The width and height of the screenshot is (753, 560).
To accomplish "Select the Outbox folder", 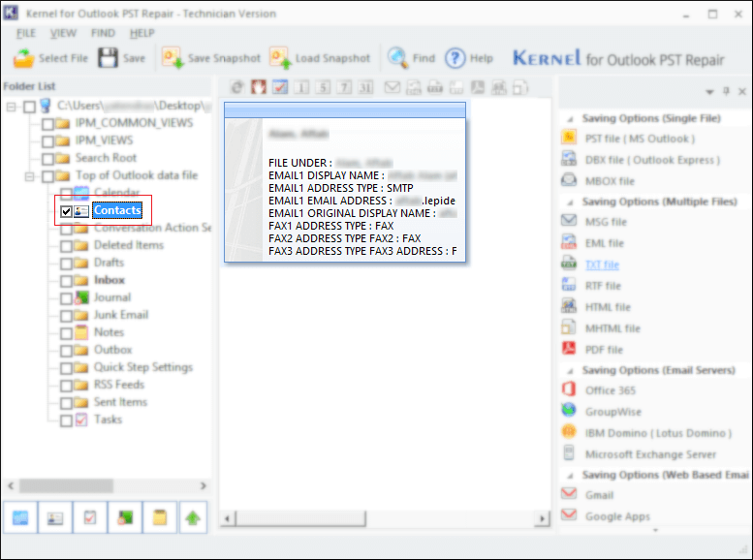I will click(x=112, y=349).
